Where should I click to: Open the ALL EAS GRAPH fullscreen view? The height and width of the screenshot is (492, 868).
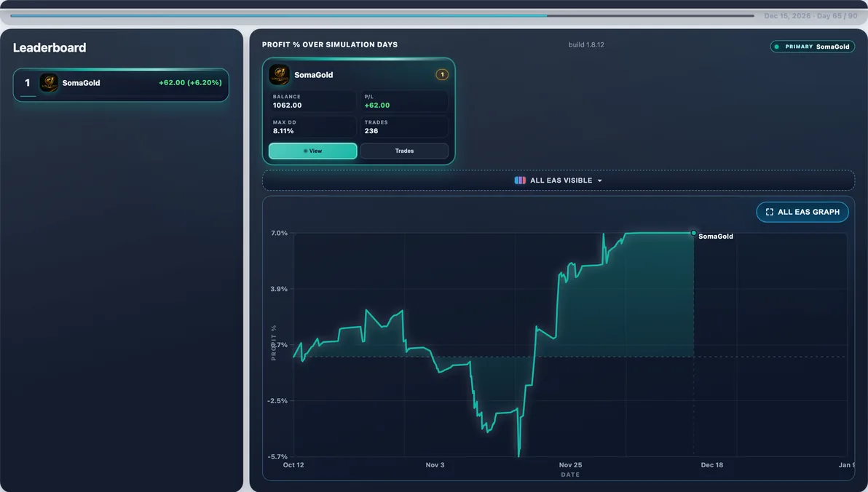pyautogui.click(x=802, y=212)
